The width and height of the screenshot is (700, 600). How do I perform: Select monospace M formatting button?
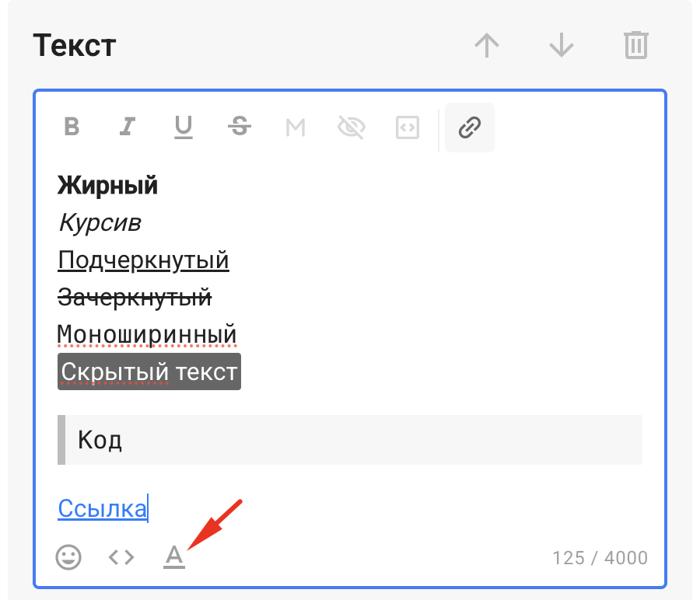pyautogui.click(x=296, y=127)
